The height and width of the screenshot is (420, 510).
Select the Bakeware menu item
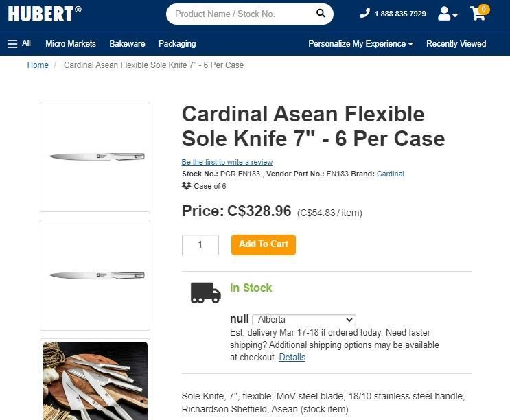[127, 44]
